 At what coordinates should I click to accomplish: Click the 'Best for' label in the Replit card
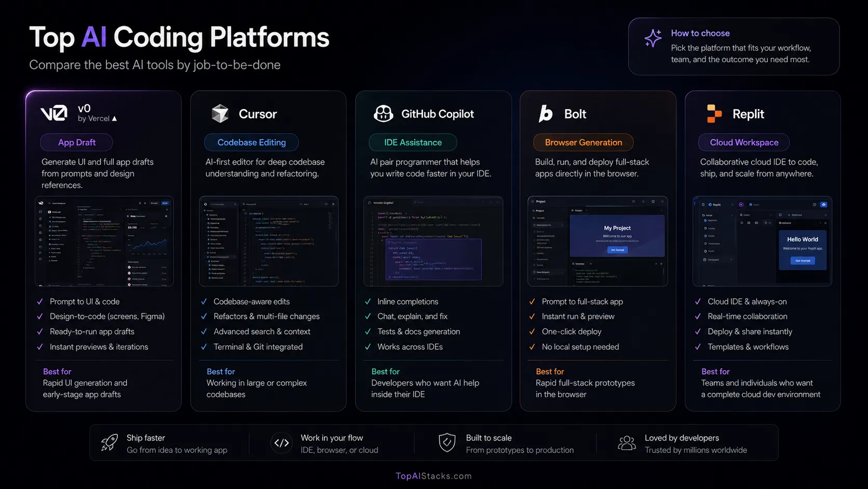coord(715,372)
